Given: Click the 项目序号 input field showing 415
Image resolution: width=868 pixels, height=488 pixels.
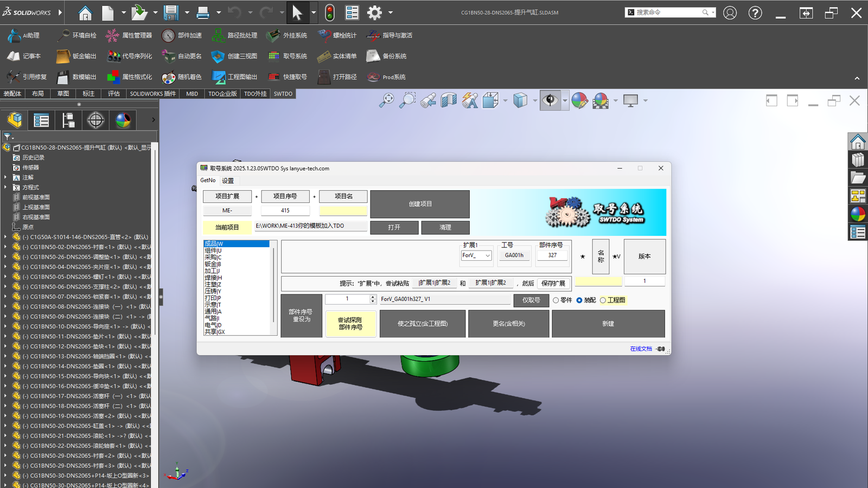Looking at the screenshot, I should point(285,210).
